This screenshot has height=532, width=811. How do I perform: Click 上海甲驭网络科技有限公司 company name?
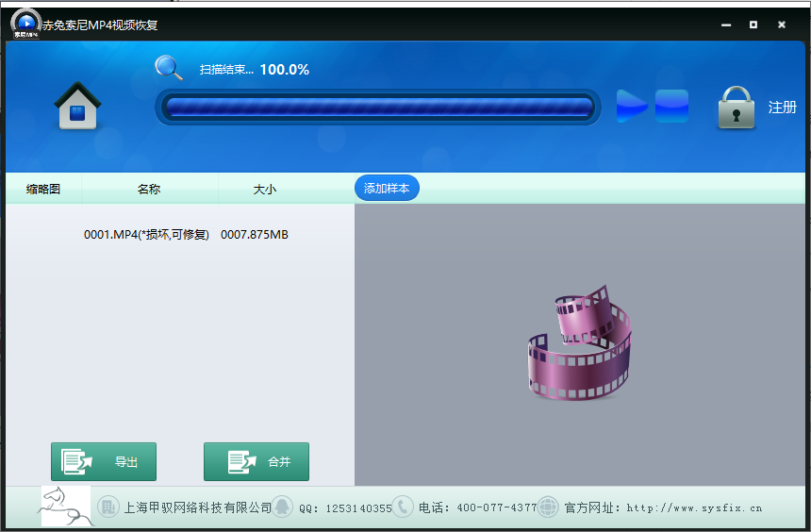tap(198, 507)
